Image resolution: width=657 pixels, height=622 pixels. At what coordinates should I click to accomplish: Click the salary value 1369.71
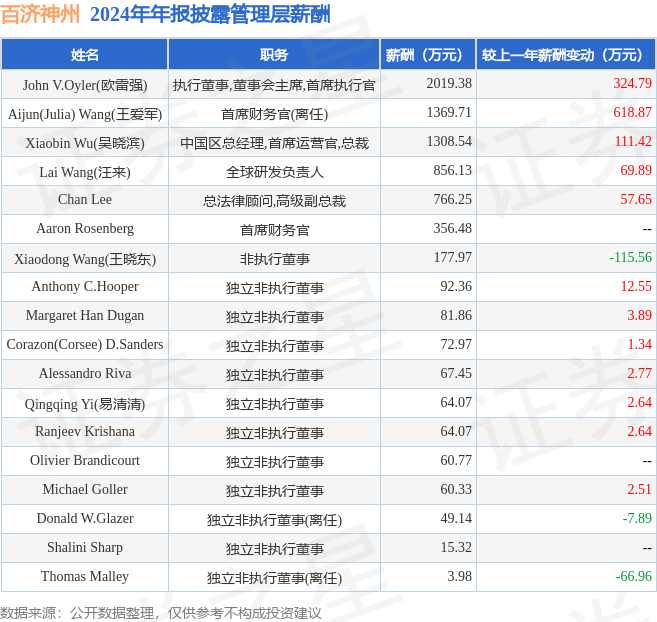449,112
